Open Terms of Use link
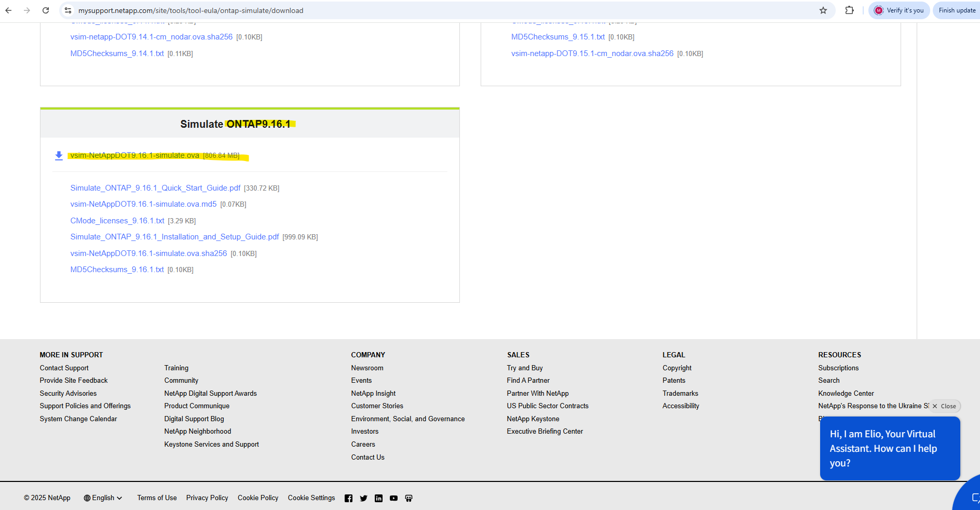 [157, 498]
